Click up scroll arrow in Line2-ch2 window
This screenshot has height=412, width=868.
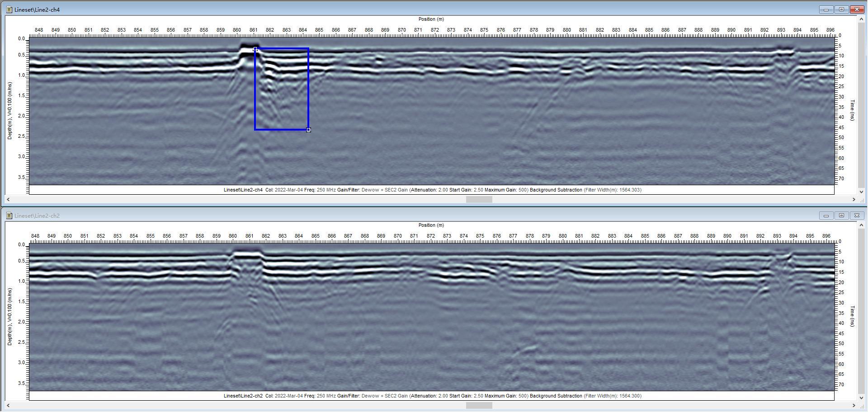tap(861, 225)
